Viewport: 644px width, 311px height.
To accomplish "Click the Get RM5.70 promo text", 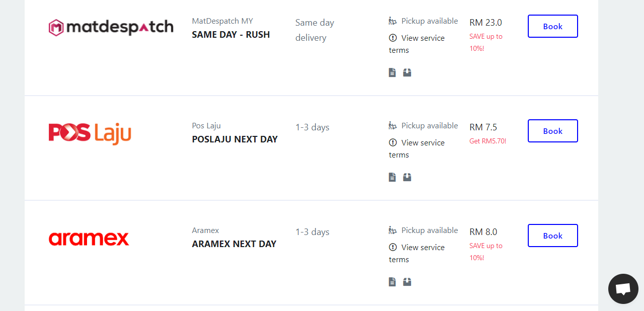I will tap(488, 141).
